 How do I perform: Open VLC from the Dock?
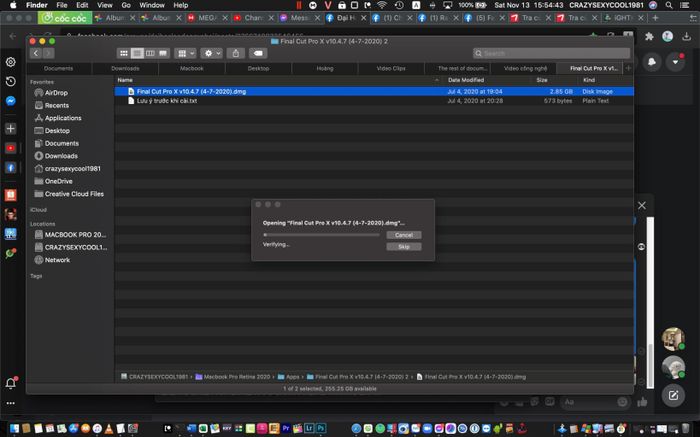pyautogui.click(x=108, y=429)
